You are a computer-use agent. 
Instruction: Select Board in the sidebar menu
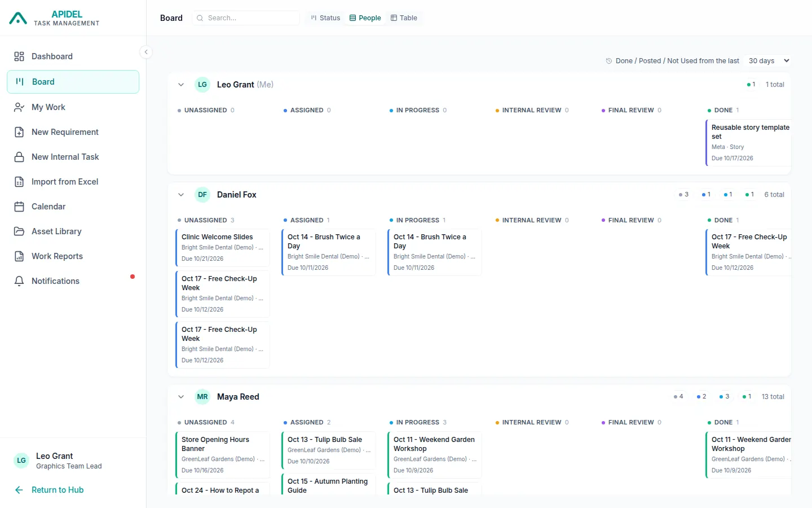point(73,82)
